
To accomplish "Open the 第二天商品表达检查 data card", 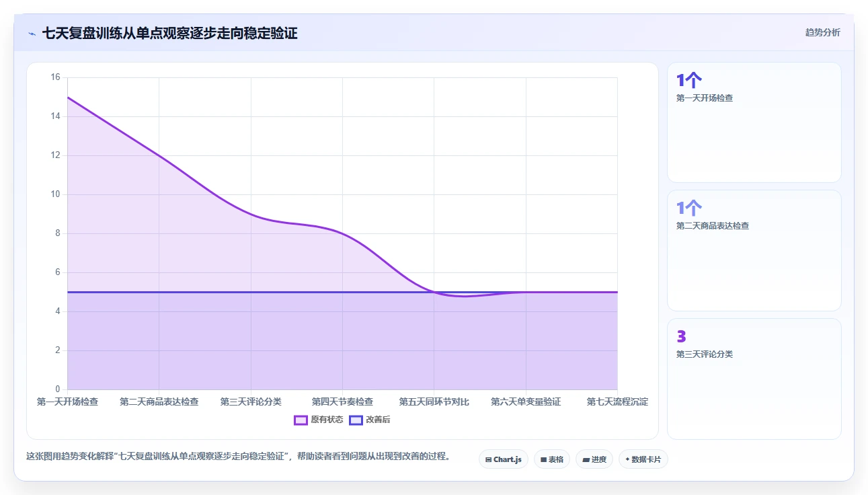I will pos(754,250).
